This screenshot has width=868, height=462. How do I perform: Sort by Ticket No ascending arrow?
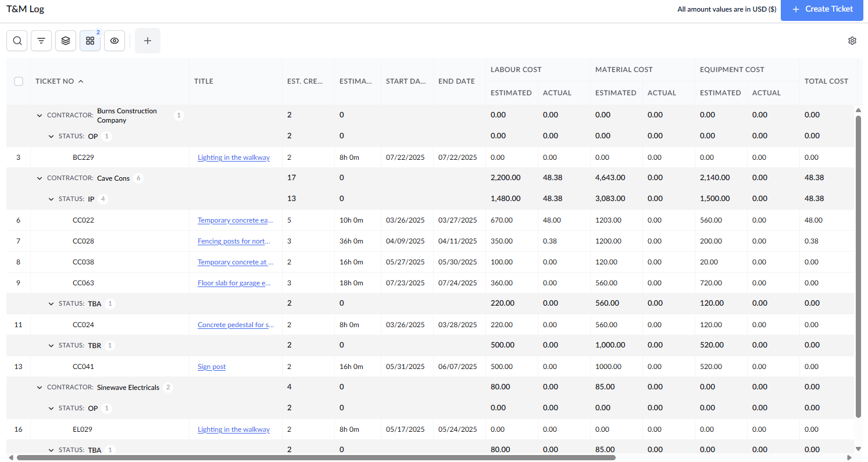click(81, 81)
